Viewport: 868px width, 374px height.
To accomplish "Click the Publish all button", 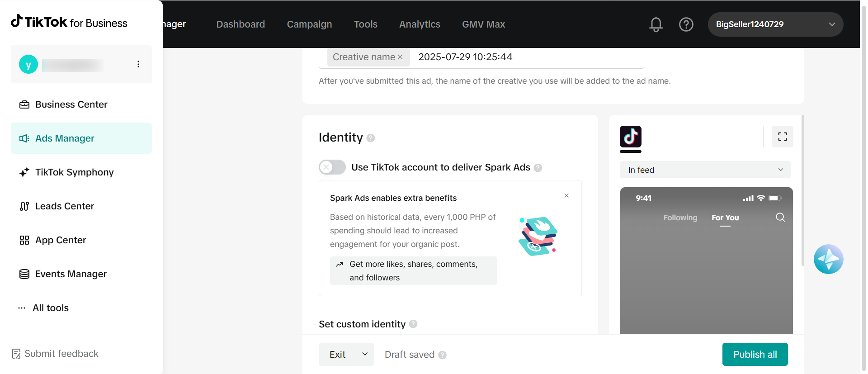I will pos(755,354).
